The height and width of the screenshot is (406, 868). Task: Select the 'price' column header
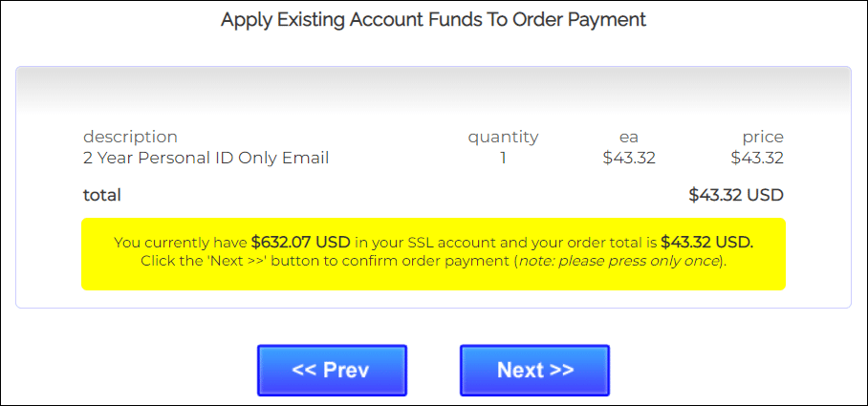762,137
